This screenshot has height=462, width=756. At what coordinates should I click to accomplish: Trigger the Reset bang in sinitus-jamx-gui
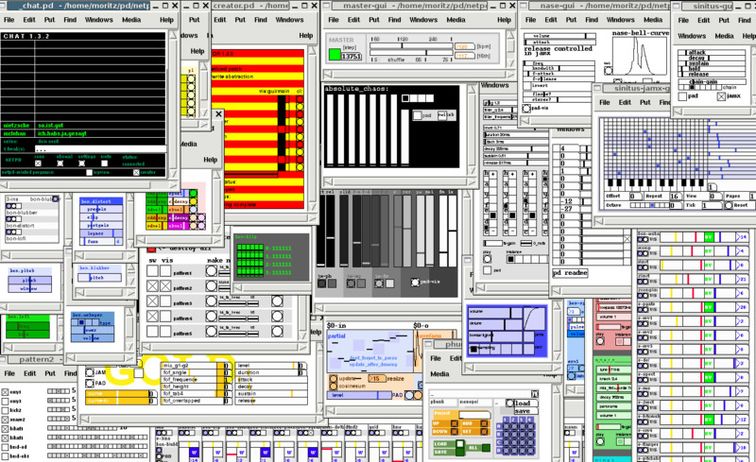(729, 205)
